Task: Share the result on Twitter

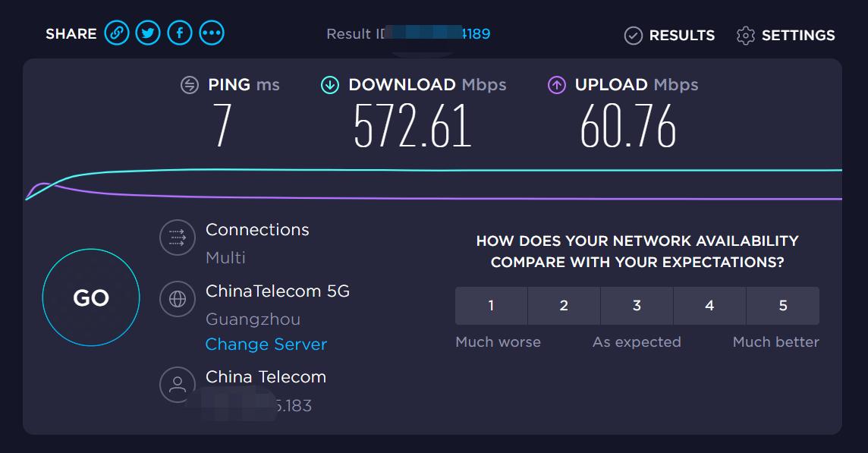Action: [x=148, y=33]
